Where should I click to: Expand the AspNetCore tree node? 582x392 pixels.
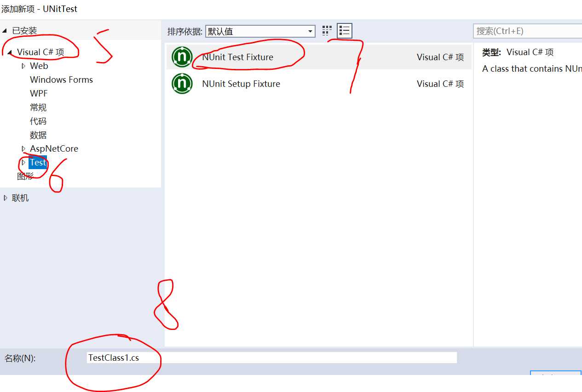click(23, 149)
